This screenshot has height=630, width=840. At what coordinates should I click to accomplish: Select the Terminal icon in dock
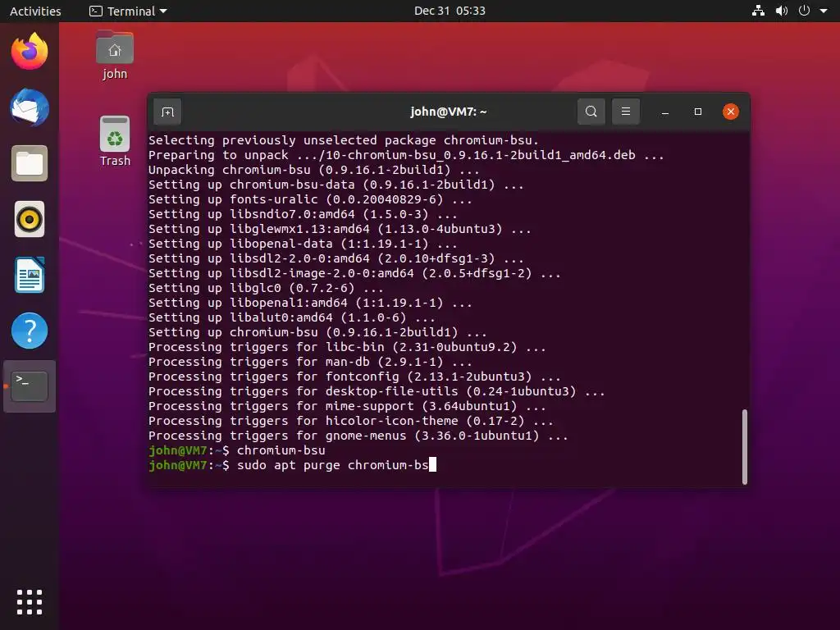coord(30,386)
